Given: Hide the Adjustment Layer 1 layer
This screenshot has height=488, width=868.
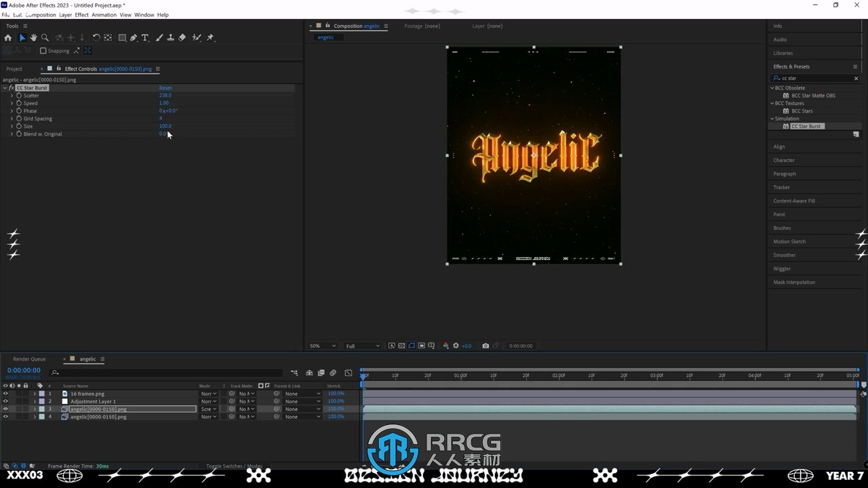Looking at the screenshot, I should 5,401.
